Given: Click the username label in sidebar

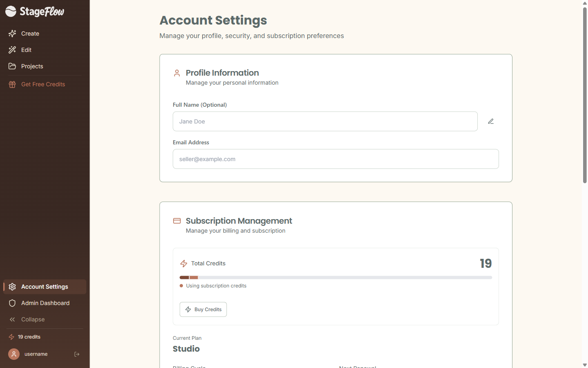Looking at the screenshot, I should pyautogui.click(x=36, y=354).
